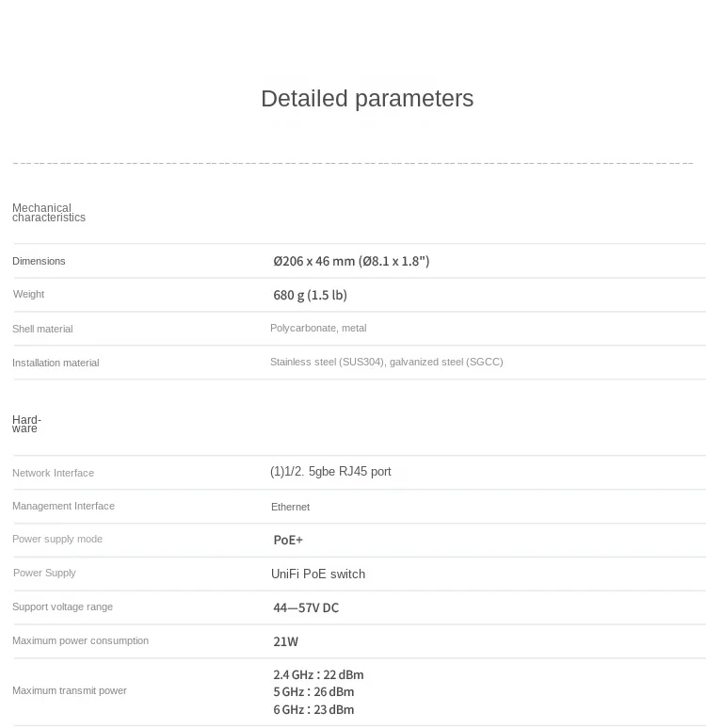Click the "UniFi PoE switch" text
Image resolution: width=706 pixels, height=728 pixels.
318,574
